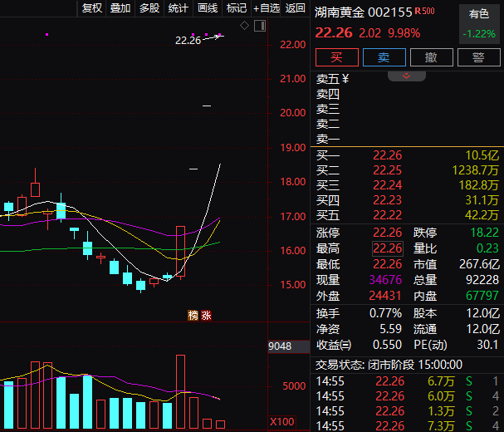Open the 叠加 overlay menu
The image size is (504, 432).
[120, 8]
